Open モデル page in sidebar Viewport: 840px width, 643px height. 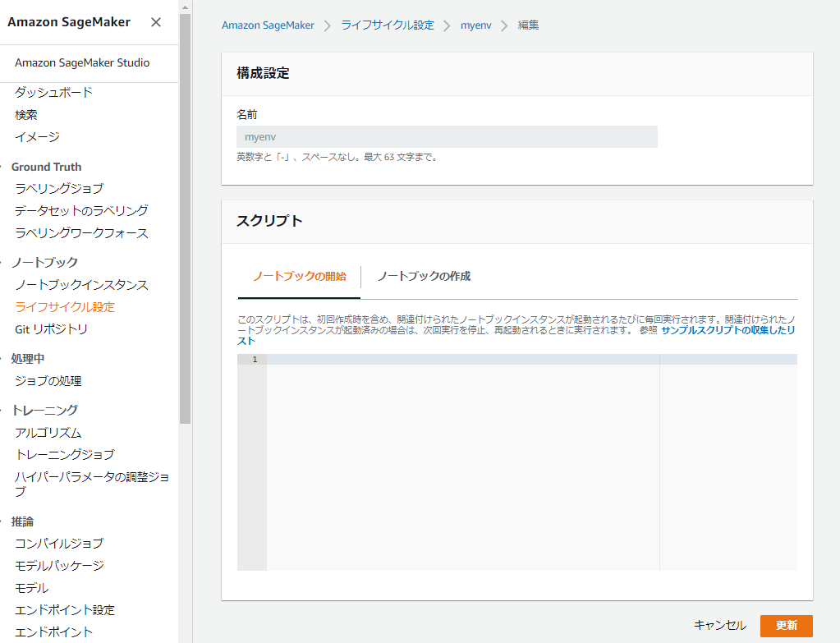pos(31,588)
